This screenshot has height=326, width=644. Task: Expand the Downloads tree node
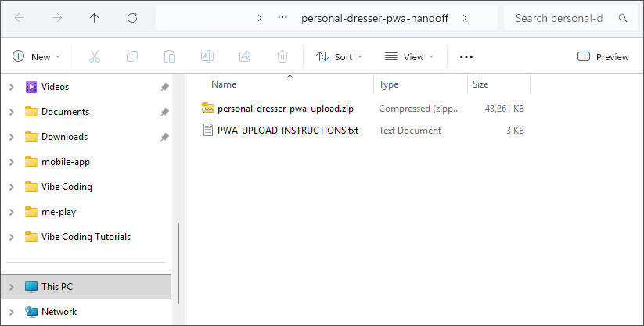click(12, 137)
